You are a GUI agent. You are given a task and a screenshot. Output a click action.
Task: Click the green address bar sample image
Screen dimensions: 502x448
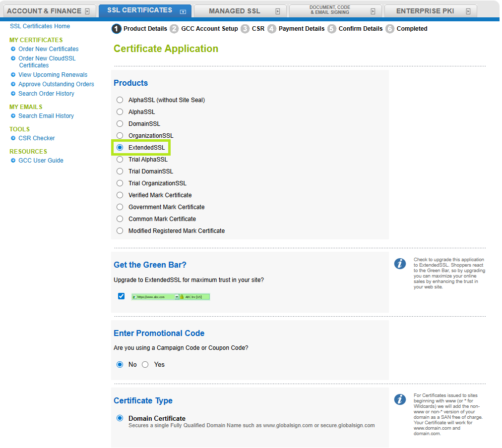pyautogui.click(x=171, y=297)
